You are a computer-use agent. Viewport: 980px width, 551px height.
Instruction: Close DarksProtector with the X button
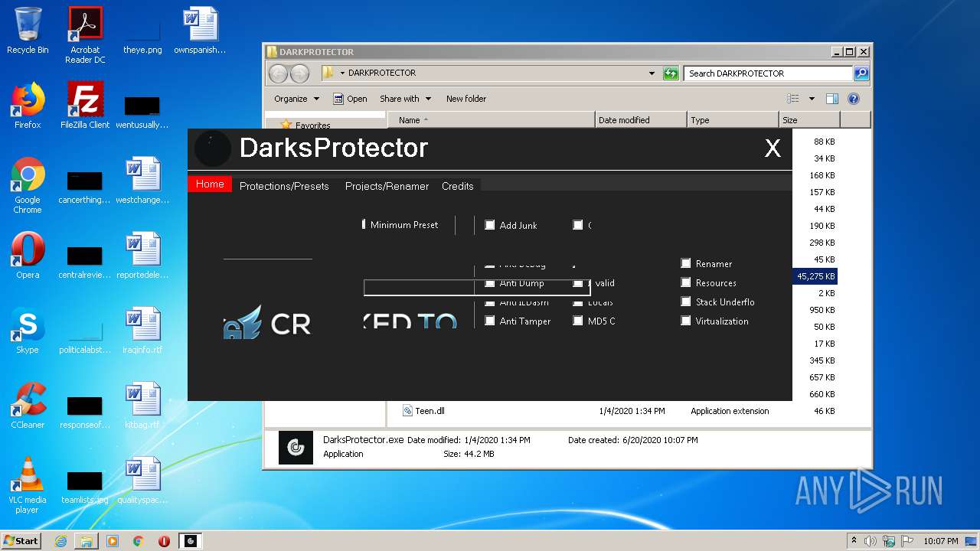773,148
